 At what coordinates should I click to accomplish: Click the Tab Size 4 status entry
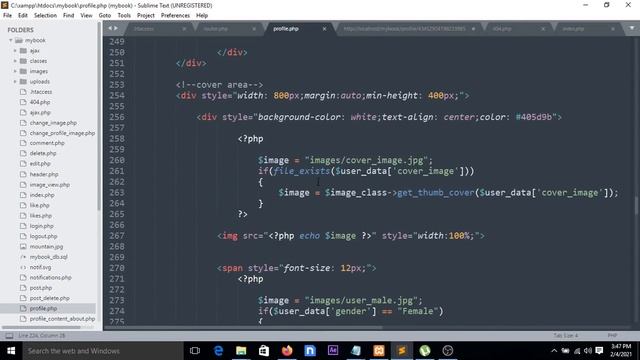coord(566,336)
